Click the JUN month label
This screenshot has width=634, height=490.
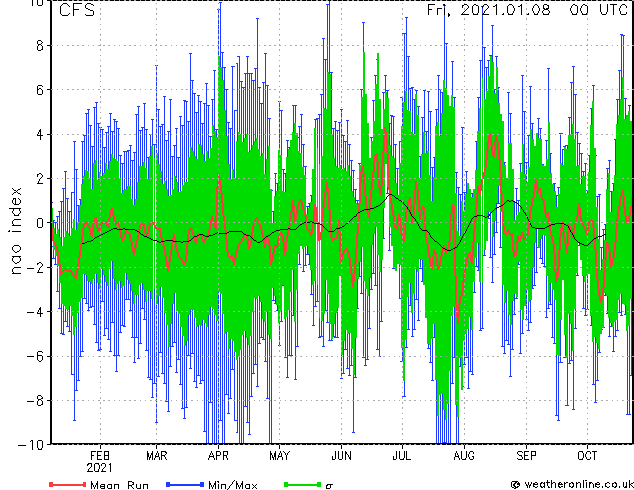(x=341, y=456)
